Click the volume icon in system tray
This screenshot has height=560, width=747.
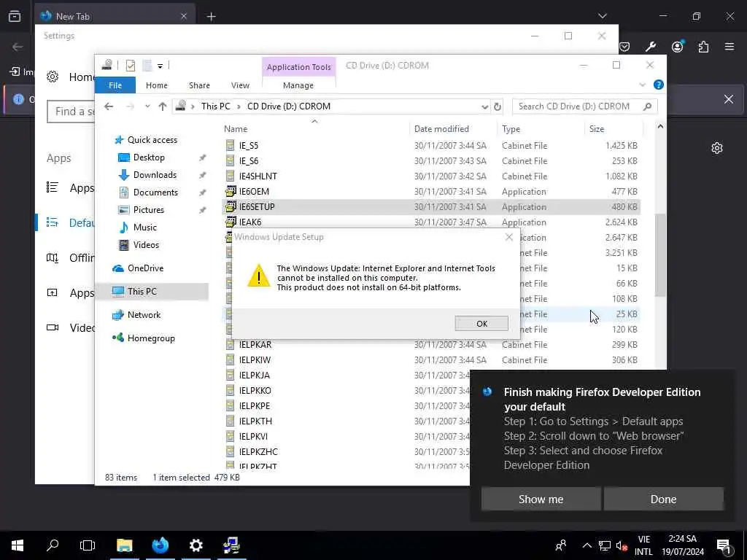pyautogui.click(x=621, y=545)
